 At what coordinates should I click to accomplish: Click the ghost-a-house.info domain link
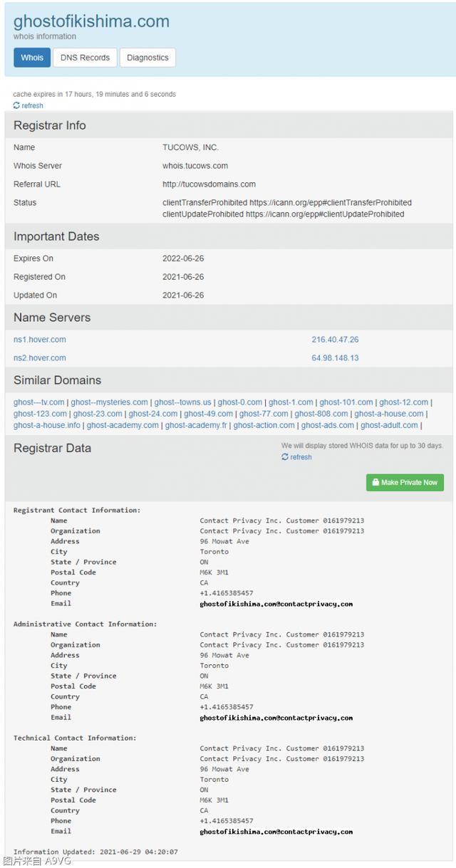pyautogui.click(x=47, y=425)
